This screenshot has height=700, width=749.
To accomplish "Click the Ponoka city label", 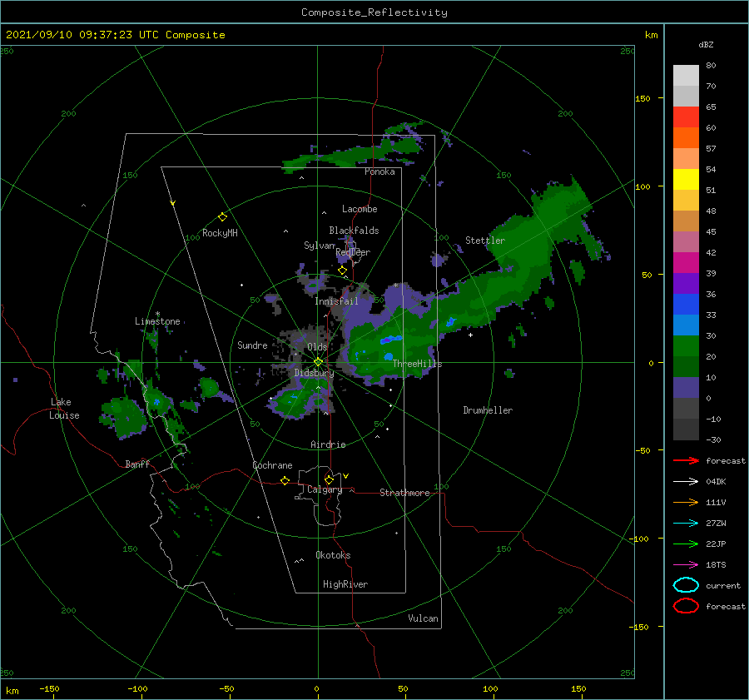I will coord(379,171).
